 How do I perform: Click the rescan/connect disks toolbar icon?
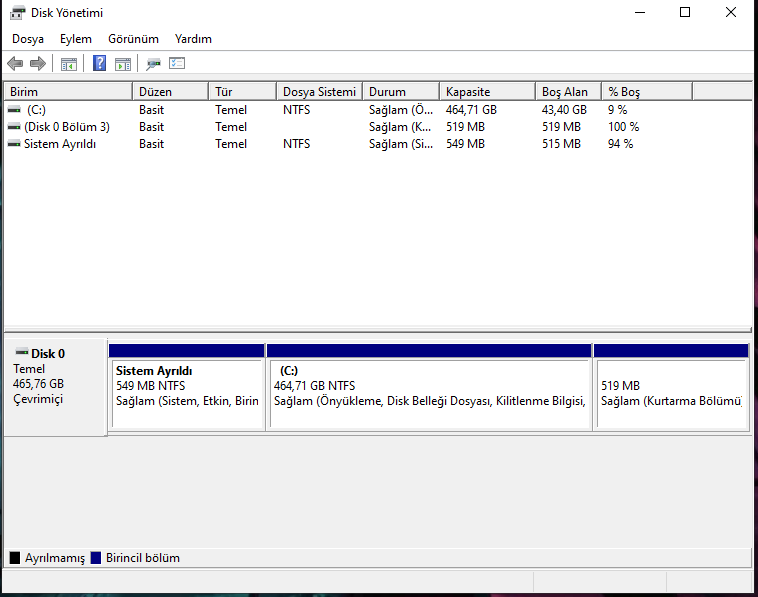click(153, 63)
